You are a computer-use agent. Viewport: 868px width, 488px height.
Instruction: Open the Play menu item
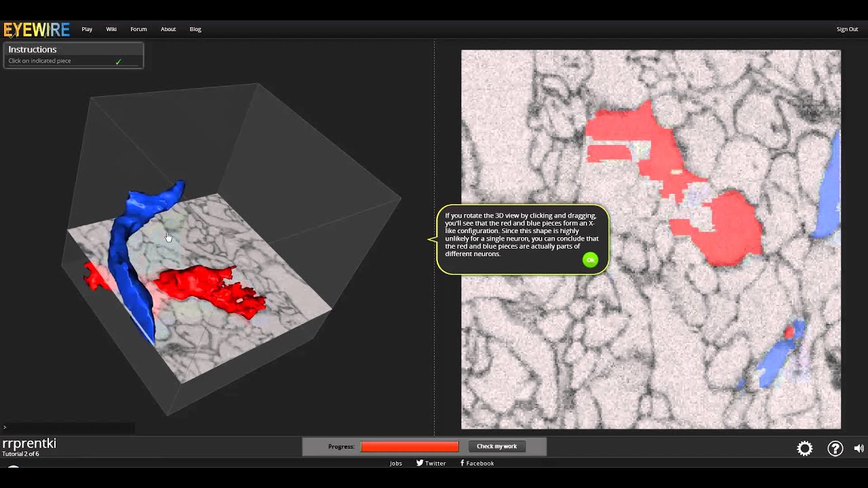coord(87,29)
